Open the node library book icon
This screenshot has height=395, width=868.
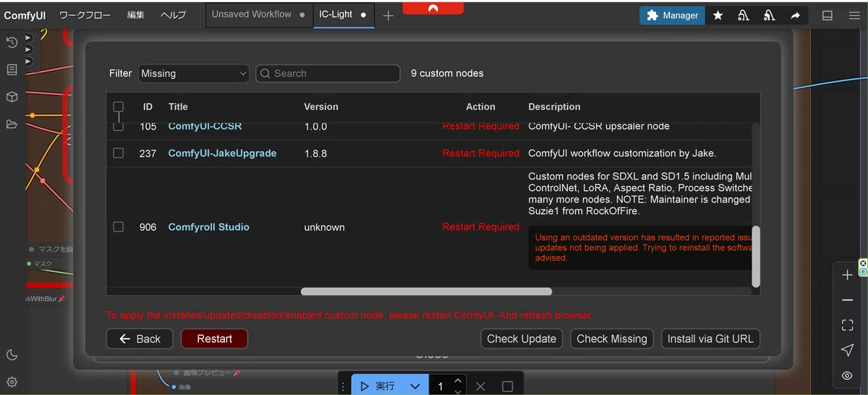pos(12,69)
